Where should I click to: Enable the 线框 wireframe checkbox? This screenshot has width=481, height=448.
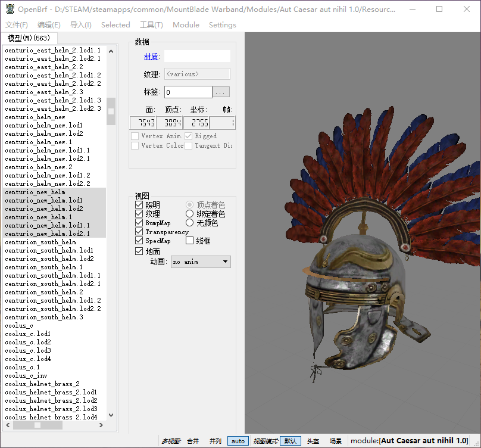(189, 241)
